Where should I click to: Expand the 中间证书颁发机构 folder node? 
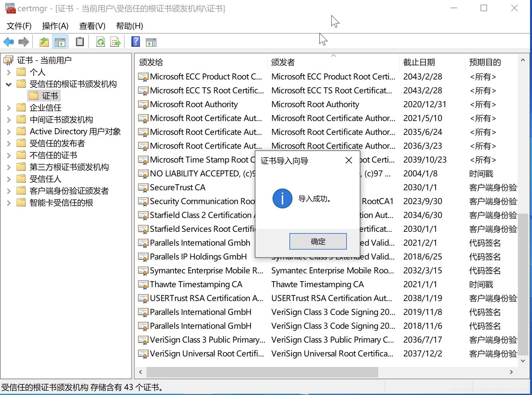[x=9, y=120]
